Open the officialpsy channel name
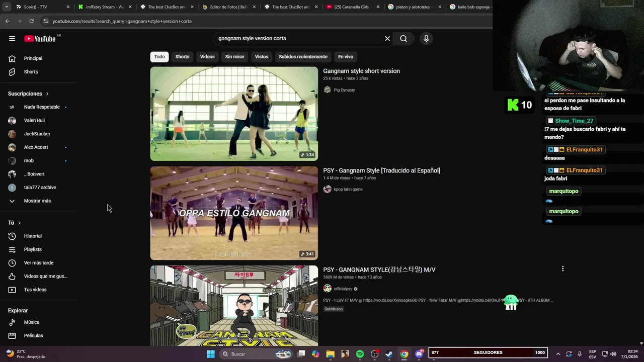The image size is (644, 362). (x=343, y=289)
